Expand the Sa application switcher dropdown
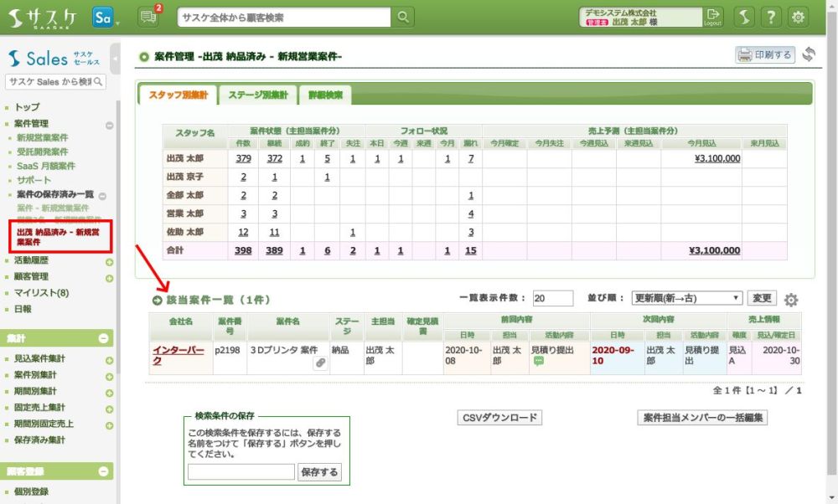Image resolution: width=838 pixels, height=504 pixels. tap(106, 18)
